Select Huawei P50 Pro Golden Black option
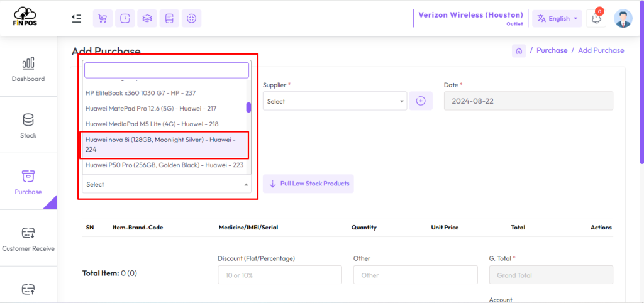Screen dimensions: 644x303 point(164,165)
